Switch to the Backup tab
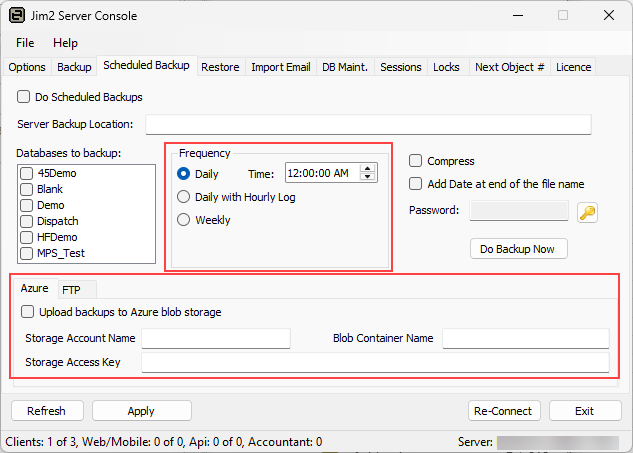Image resolution: width=633 pixels, height=453 pixels. 74,67
